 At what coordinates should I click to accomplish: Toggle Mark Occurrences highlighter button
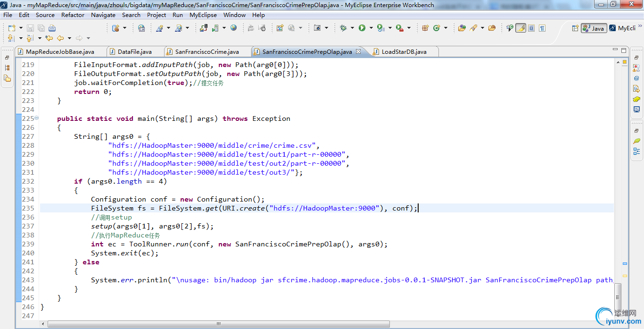click(x=520, y=28)
